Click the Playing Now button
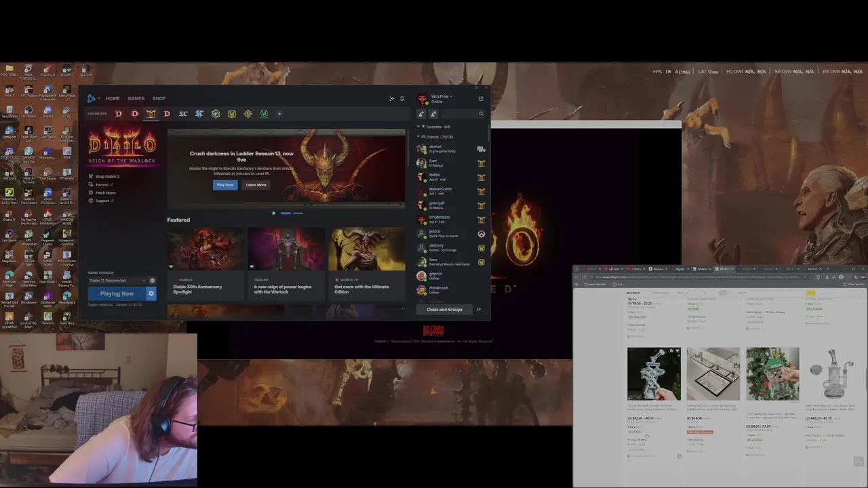This screenshot has height=488, width=868. pyautogui.click(x=117, y=293)
